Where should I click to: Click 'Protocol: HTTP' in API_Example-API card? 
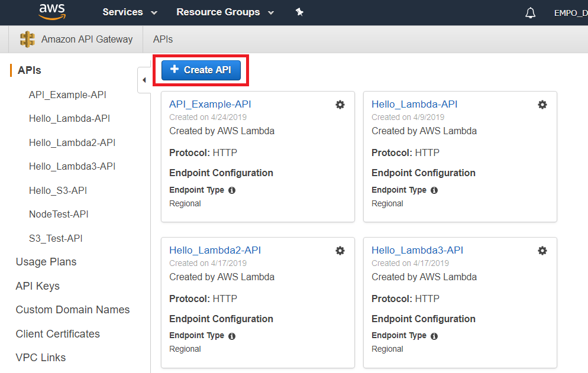203,153
